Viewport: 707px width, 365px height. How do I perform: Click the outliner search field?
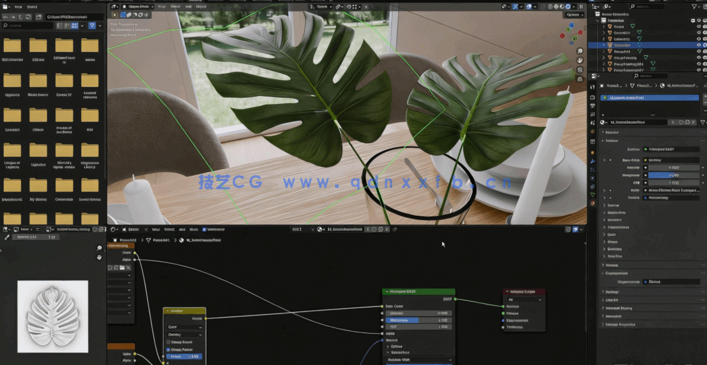[x=646, y=7]
